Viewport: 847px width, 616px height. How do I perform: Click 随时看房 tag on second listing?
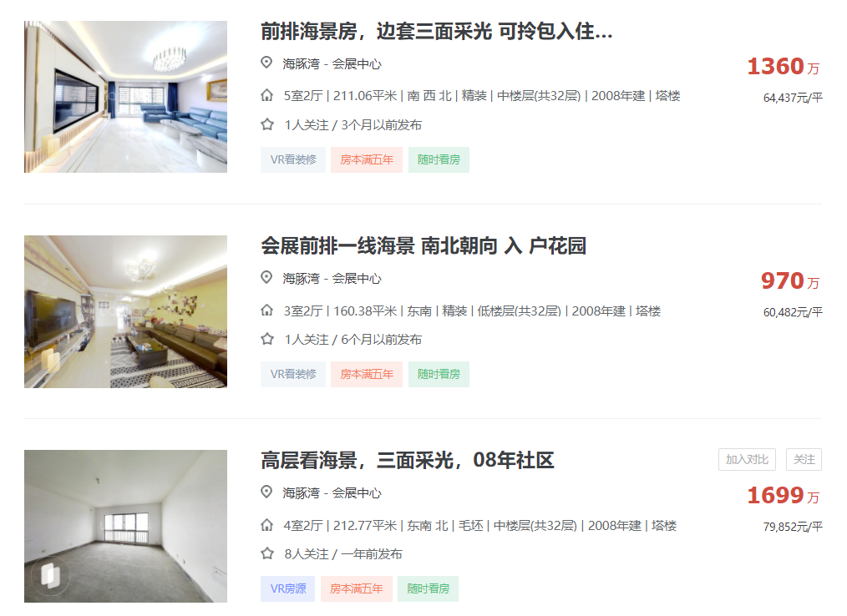coord(439,374)
